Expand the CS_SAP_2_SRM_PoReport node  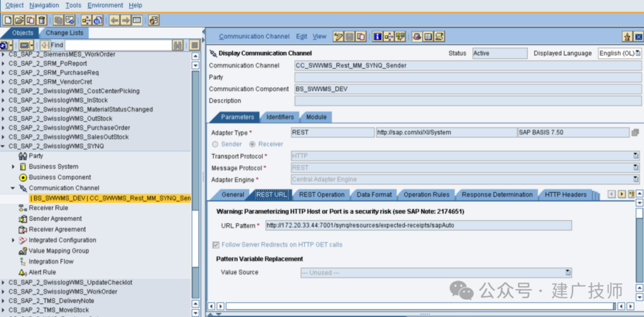click(4, 64)
